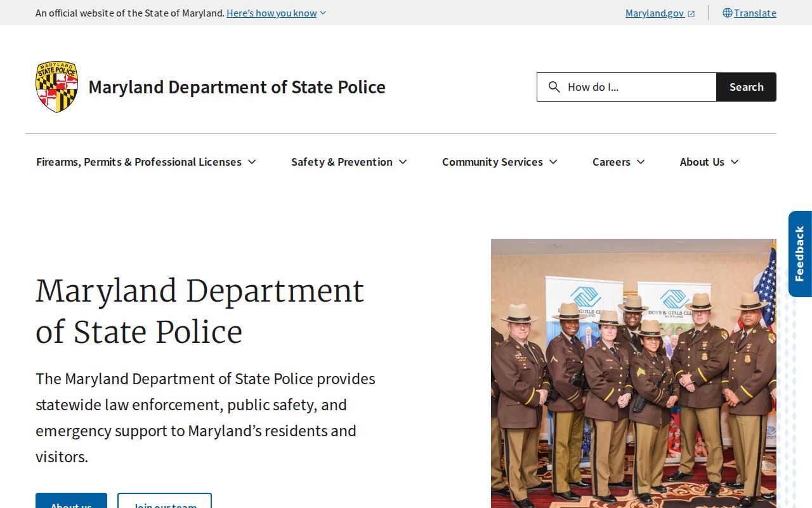
Task: Open the Feedback side tab
Action: 800,254
